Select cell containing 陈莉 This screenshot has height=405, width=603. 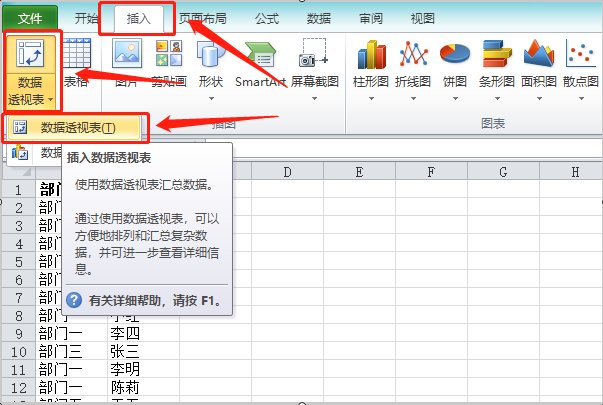tap(143, 387)
